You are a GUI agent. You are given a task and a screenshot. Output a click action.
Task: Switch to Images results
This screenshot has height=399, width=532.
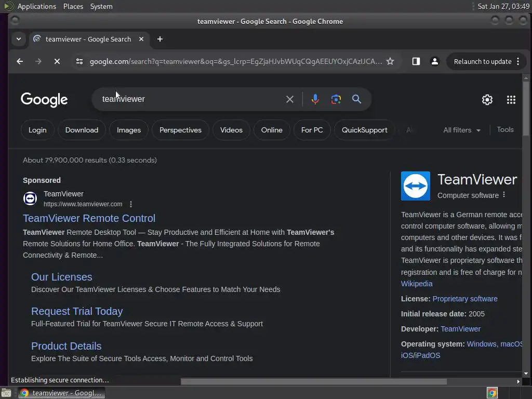click(129, 130)
